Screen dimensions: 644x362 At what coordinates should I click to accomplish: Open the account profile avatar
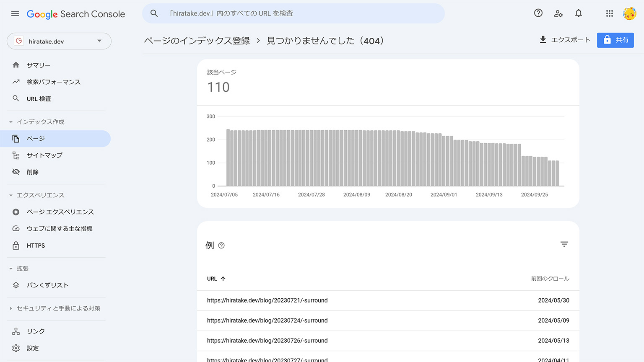[629, 13]
